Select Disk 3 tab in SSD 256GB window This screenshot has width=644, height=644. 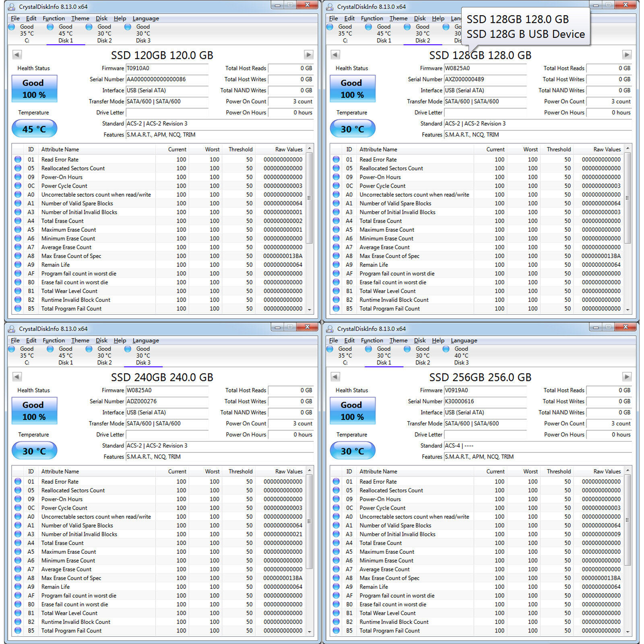click(461, 356)
